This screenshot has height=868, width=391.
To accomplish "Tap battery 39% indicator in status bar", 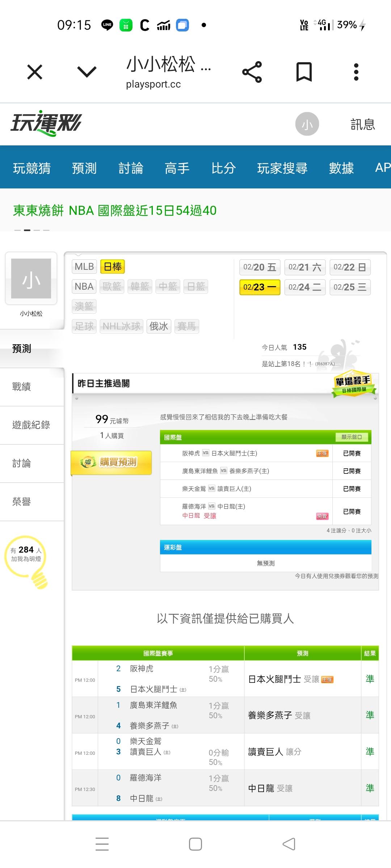I will pyautogui.click(x=351, y=25).
